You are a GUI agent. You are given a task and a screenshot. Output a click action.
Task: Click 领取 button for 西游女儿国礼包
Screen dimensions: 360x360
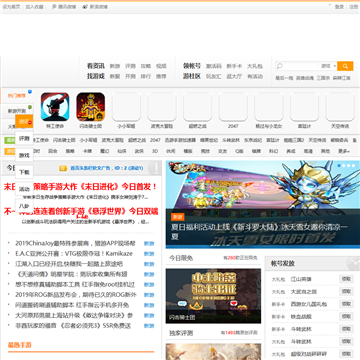click(x=346, y=304)
